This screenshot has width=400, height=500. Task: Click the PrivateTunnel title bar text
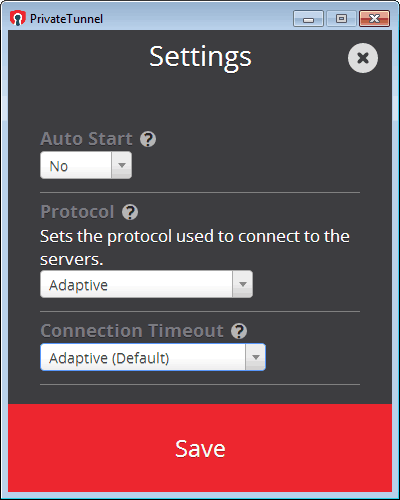(x=66, y=19)
